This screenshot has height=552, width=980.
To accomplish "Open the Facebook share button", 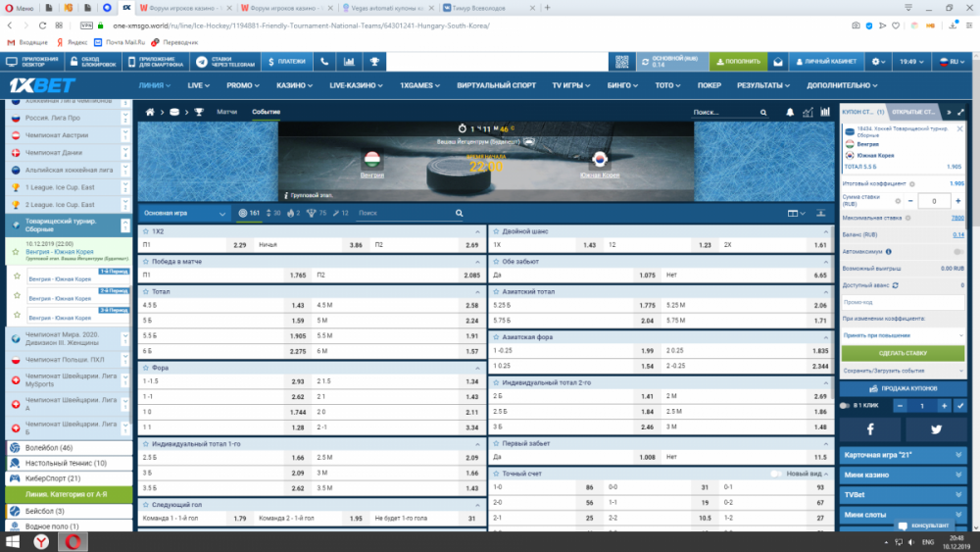I will (870, 429).
